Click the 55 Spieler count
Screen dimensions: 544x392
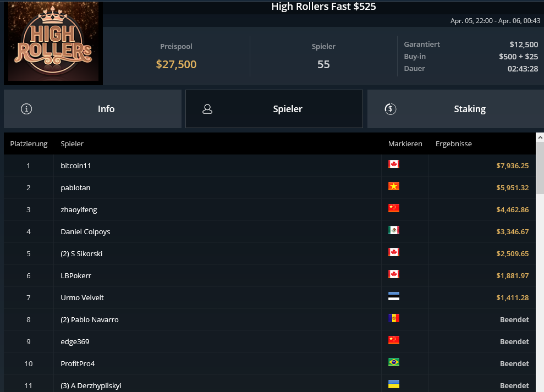point(323,64)
